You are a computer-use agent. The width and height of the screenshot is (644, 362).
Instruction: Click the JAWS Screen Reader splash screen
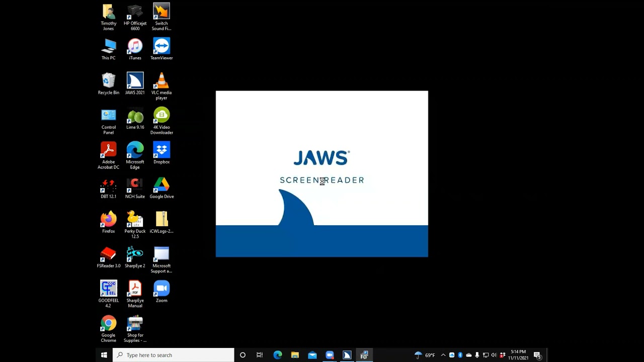pyautogui.click(x=322, y=174)
